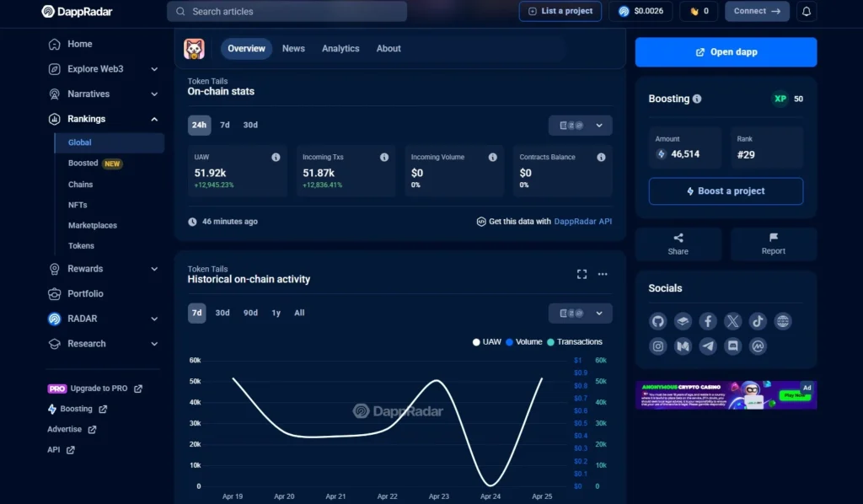This screenshot has width=863, height=504.
Task: Open the Medium social link
Action: (683, 346)
